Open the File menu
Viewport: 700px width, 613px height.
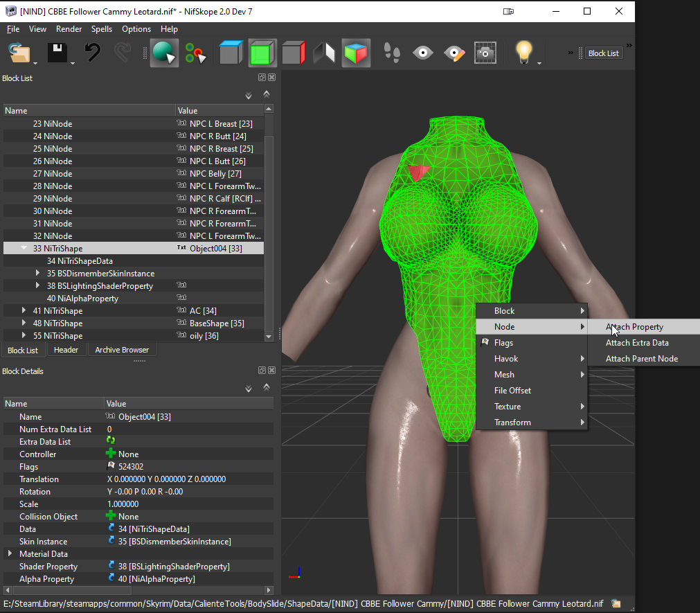[x=13, y=29]
